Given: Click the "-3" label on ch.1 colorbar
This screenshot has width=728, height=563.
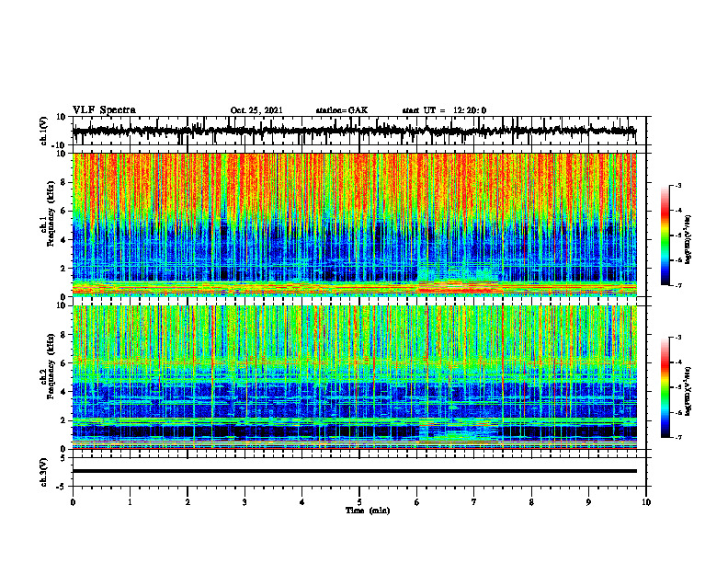Looking at the screenshot, I should coord(677,185).
